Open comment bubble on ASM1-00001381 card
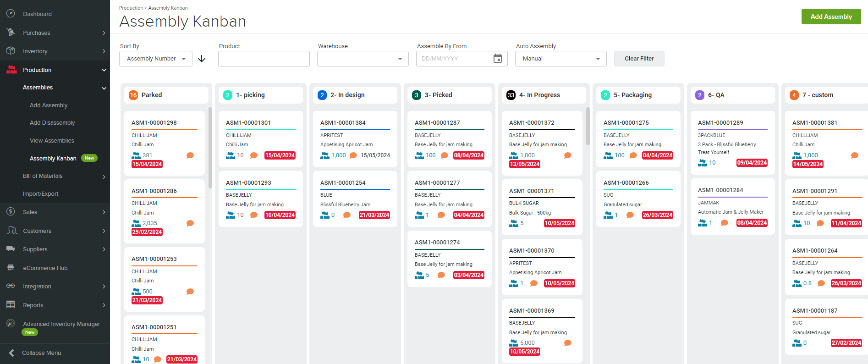This screenshot has height=364, width=868. 855,155
